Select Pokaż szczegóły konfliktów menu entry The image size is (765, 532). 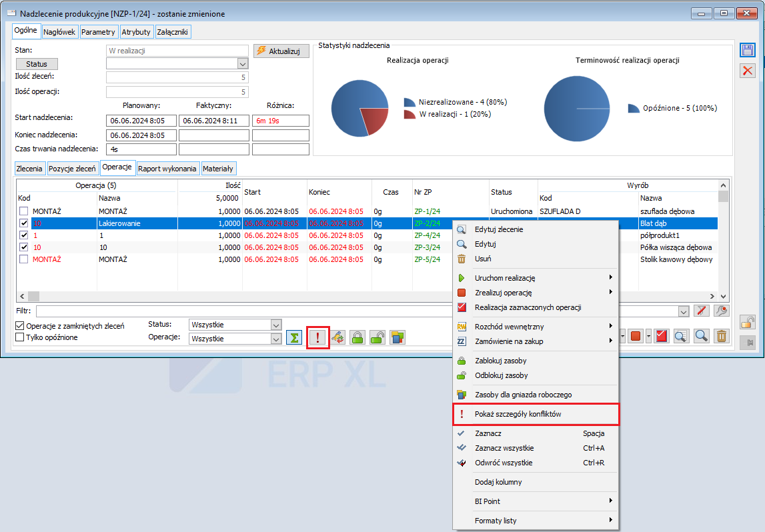point(536,414)
